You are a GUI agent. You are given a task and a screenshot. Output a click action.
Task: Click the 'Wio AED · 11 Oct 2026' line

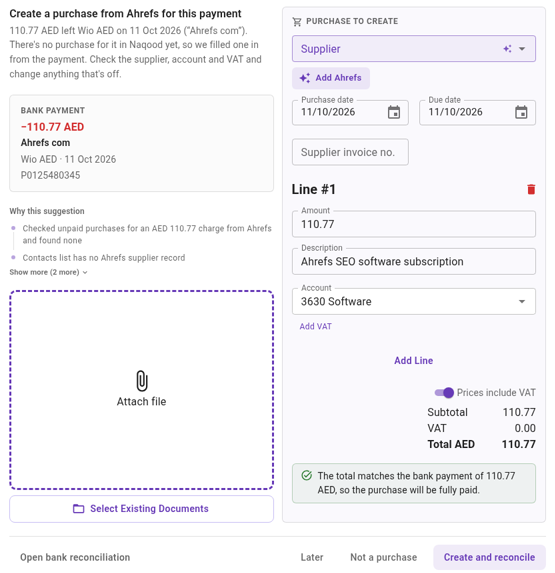(68, 159)
